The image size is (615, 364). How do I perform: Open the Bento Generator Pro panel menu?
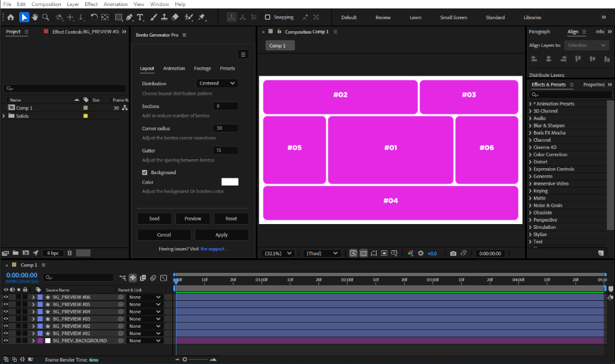[x=184, y=35]
